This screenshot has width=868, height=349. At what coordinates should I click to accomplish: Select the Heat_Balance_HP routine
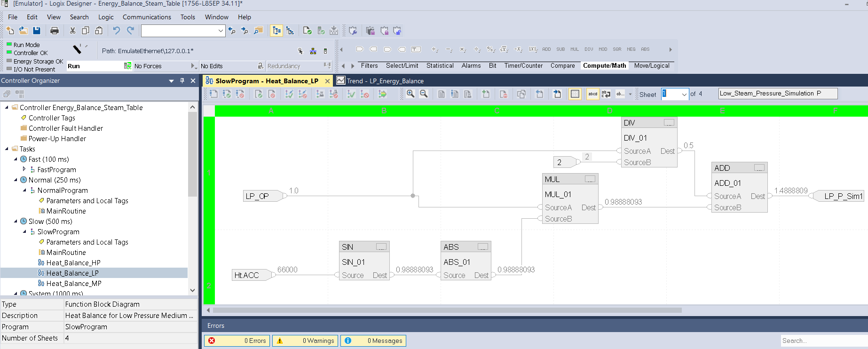click(x=73, y=262)
